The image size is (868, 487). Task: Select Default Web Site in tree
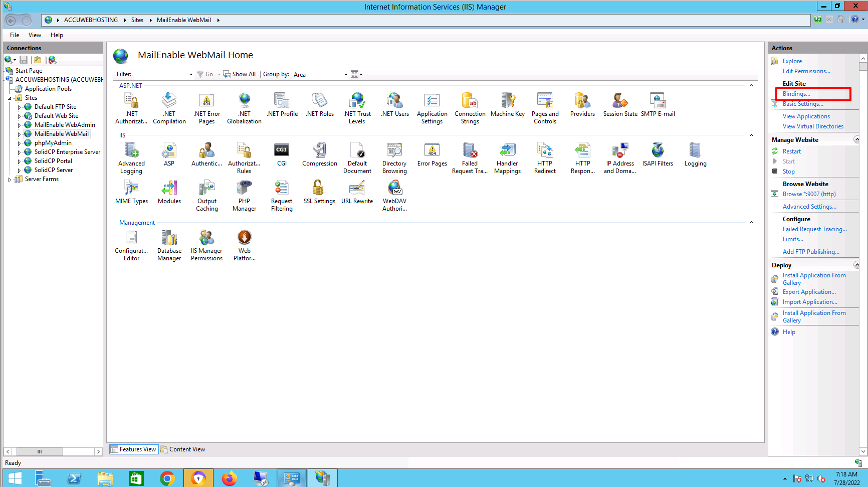[x=56, y=116]
